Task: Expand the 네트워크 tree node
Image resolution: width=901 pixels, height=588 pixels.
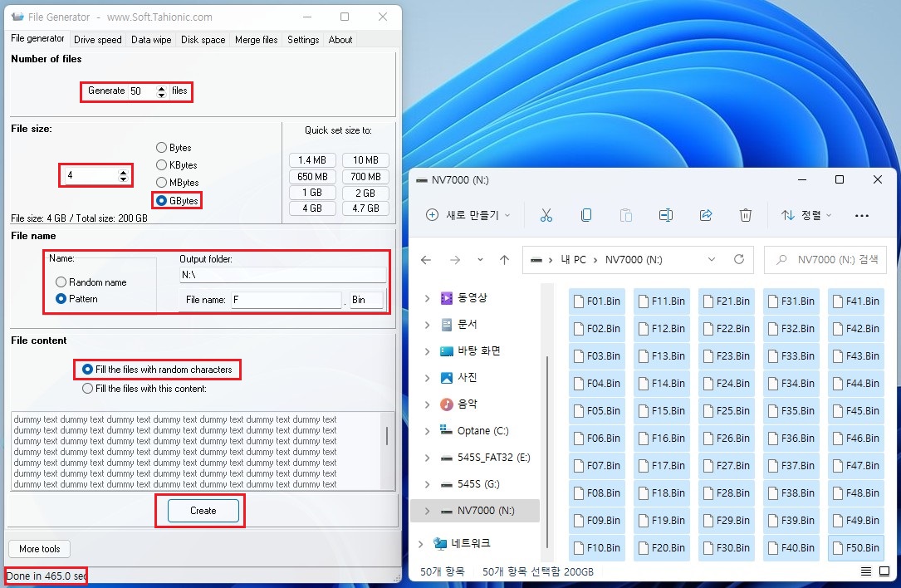Action: click(x=421, y=543)
